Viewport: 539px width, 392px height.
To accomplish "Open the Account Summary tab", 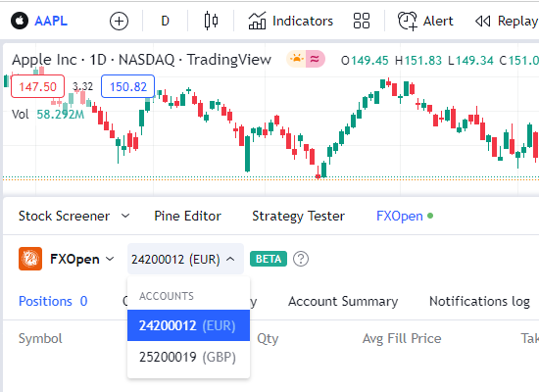I will click(x=343, y=301).
